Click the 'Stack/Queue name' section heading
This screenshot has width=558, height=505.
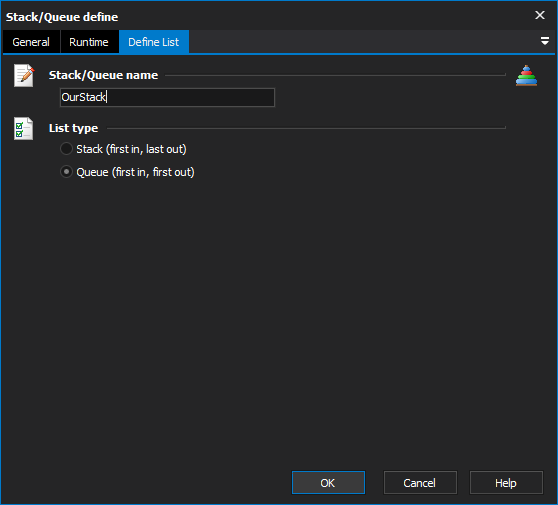[104, 75]
